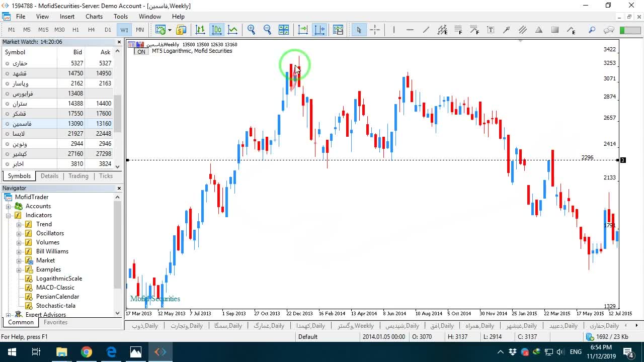Toggle line chart display mode
This screenshot has width=644, height=362.
click(232, 30)
